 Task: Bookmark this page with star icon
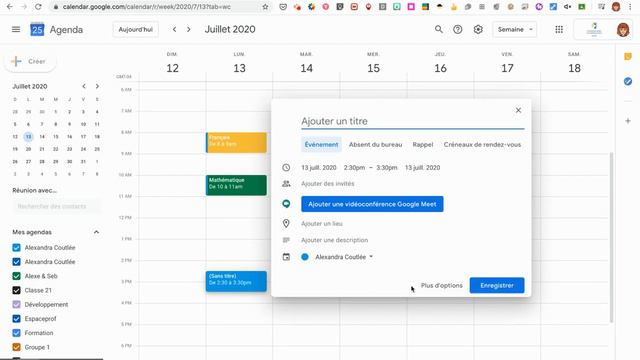pos(265,7)
